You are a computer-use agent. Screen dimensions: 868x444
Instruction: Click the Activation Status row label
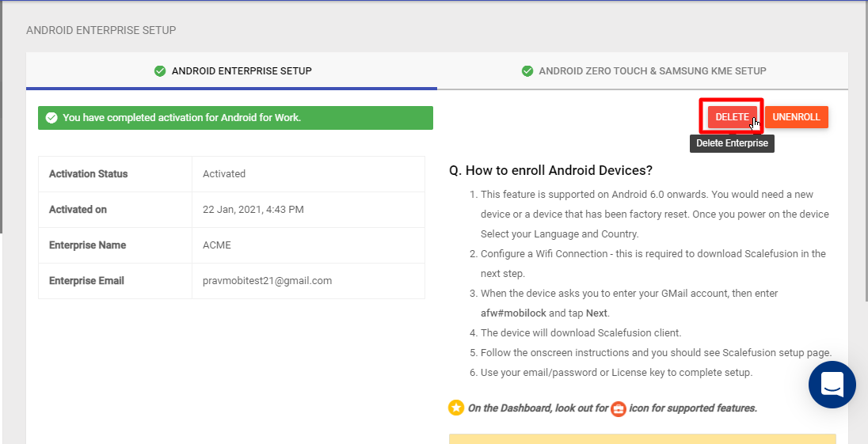[x=88, y=173]
